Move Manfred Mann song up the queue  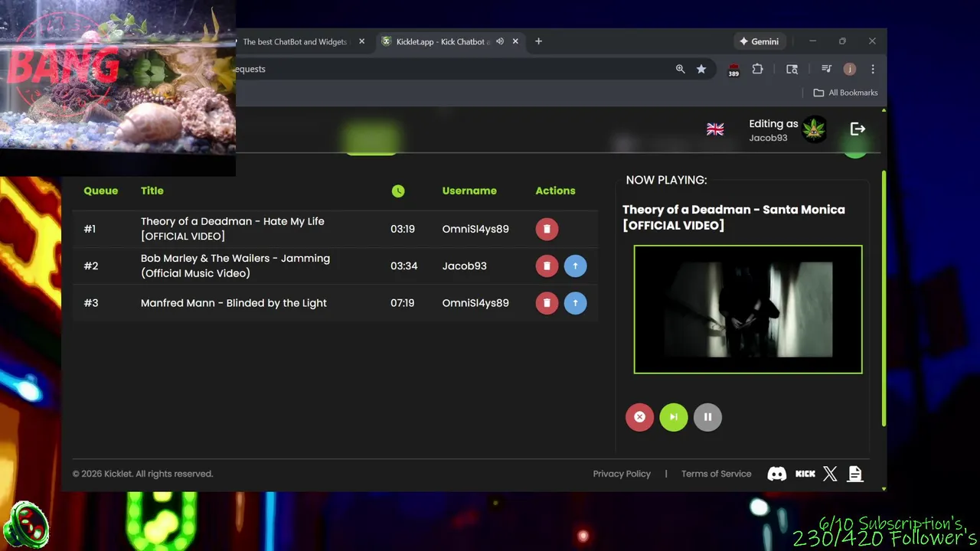click(575, 303)
